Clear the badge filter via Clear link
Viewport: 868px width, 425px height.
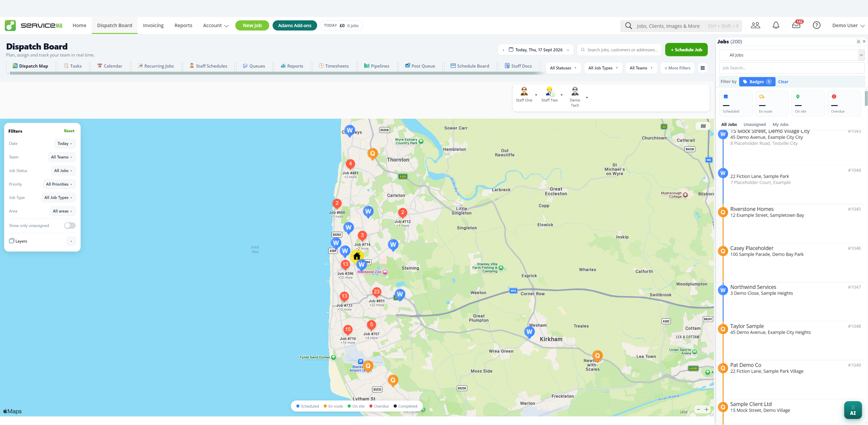(x=783, y=82)
